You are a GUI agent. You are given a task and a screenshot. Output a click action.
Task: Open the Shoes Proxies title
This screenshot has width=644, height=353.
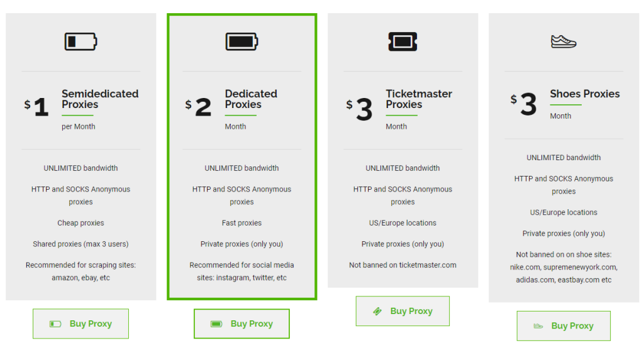tap(584, 94)
